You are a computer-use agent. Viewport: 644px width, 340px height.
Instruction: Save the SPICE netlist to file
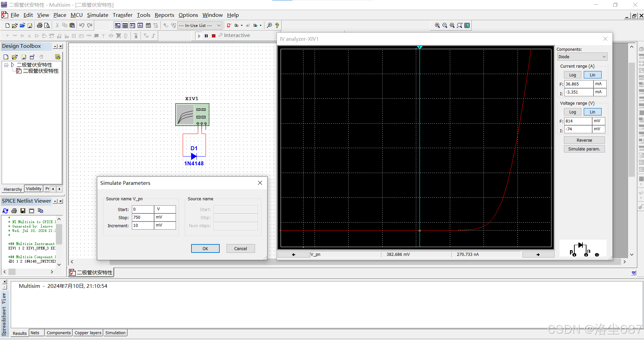23,211
